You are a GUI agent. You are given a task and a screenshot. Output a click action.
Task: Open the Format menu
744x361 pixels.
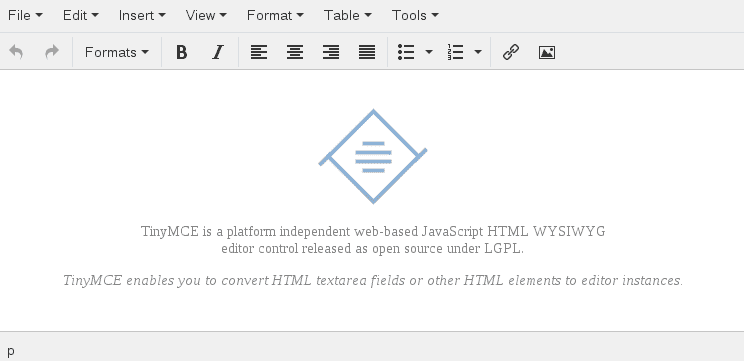coord(275,16)
